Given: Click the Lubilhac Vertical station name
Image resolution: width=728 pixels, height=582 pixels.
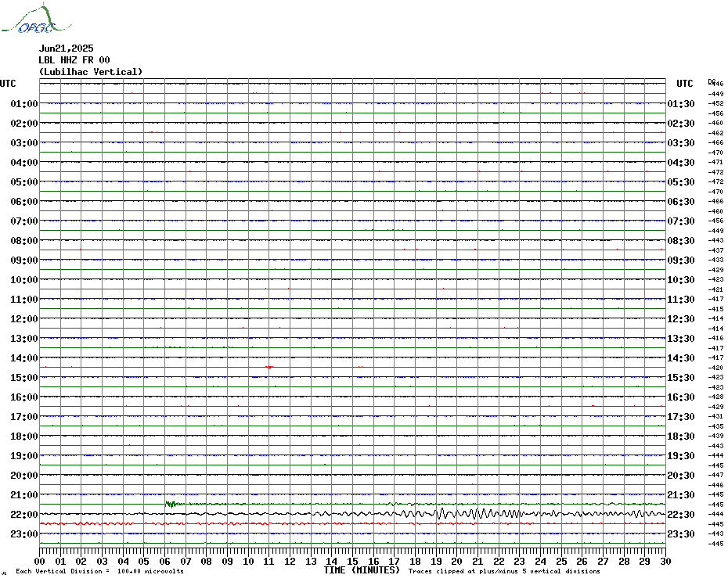Looking at the screenshot, I should coord(91,72).
